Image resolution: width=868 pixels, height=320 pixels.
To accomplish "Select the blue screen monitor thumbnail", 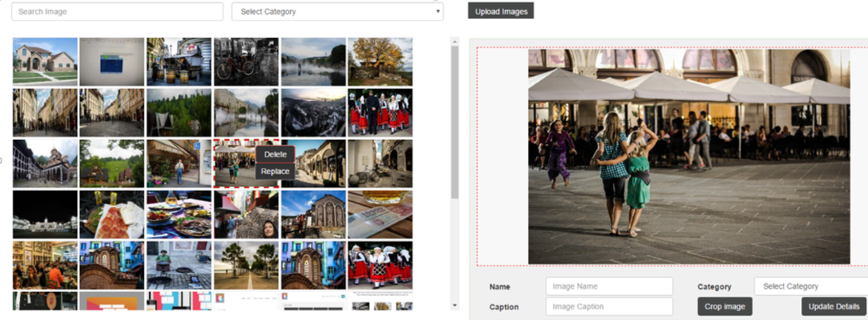I will click(x=112, y=62).
